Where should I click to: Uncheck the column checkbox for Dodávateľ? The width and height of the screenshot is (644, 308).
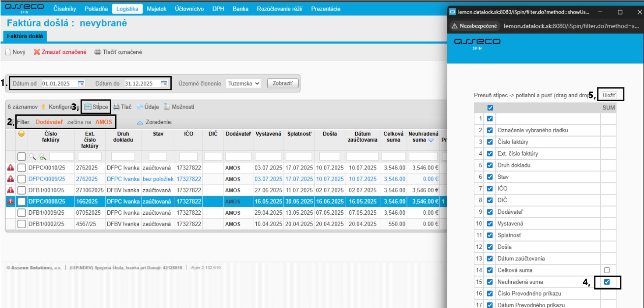[490, 212]
